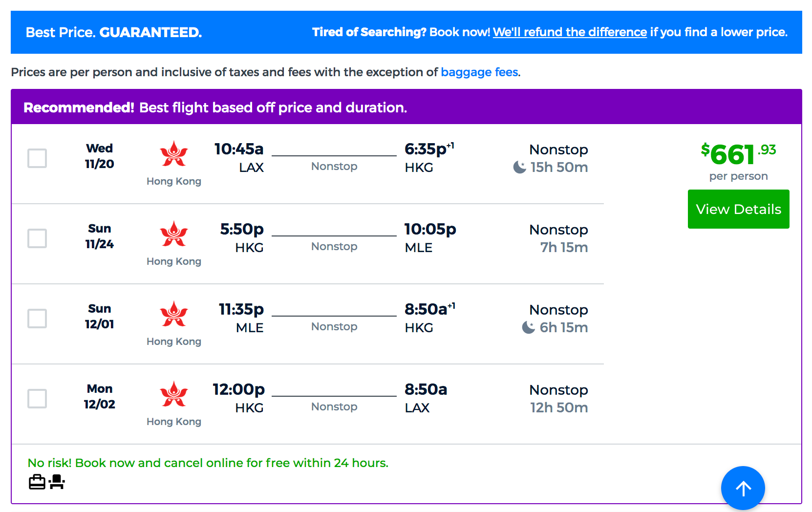The height and width of the screenshot is (512, 812).
Task: Check the box for the Wed 11/20 flight
Action: click(37, 158)
